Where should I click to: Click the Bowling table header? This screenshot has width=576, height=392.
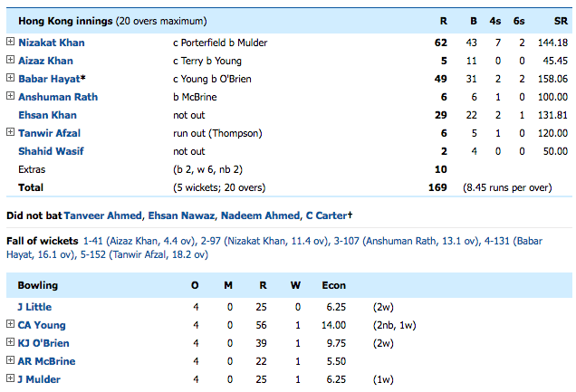point(38,285)
